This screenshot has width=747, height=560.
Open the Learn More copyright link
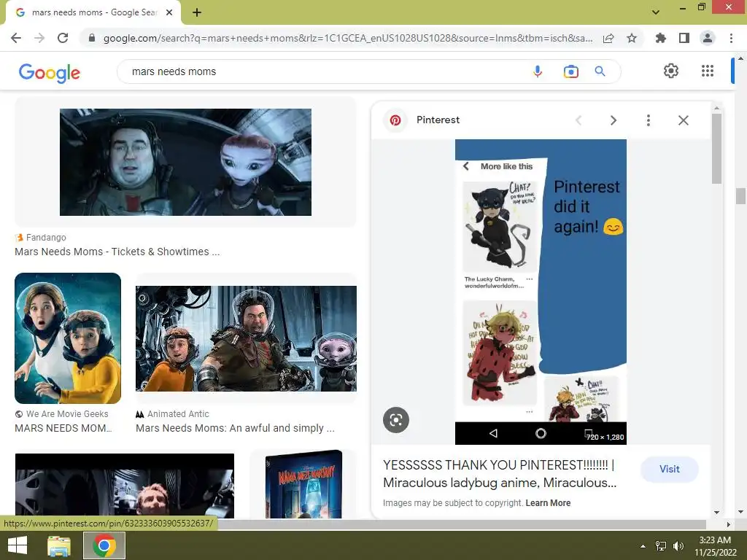(548, 503)
